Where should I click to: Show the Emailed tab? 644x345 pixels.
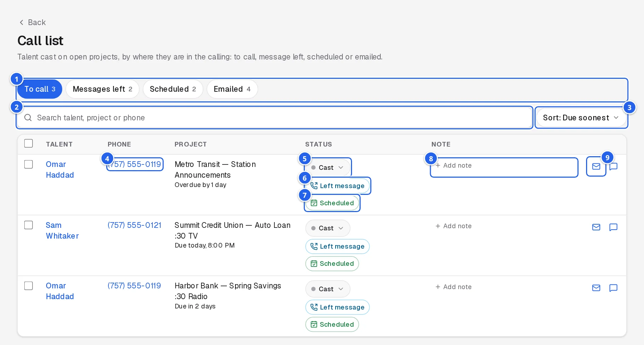(x=232, y=89)
